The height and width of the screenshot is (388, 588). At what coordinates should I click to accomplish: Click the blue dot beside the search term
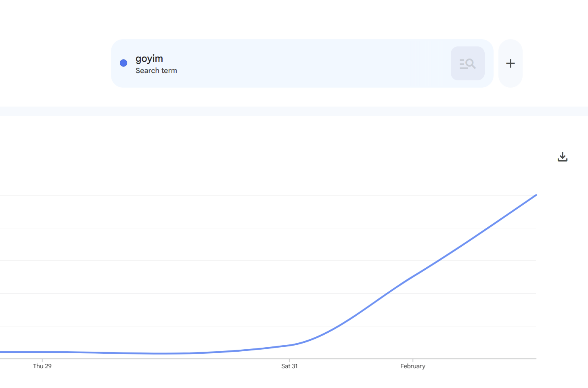tap(123, 63)
